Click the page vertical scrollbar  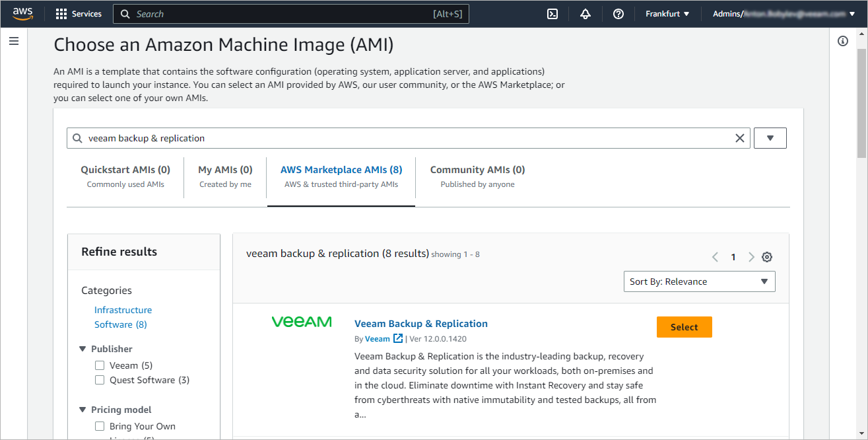pos(862,104)
